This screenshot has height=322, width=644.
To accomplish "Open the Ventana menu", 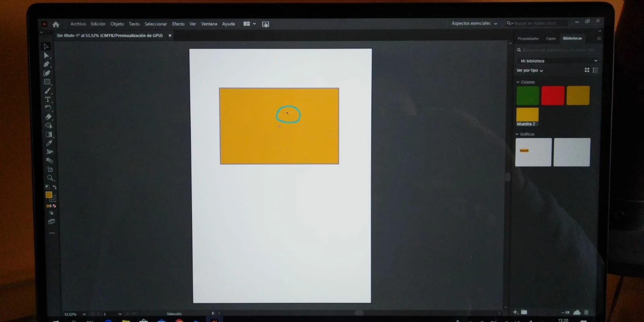I will tap(209, 24).
